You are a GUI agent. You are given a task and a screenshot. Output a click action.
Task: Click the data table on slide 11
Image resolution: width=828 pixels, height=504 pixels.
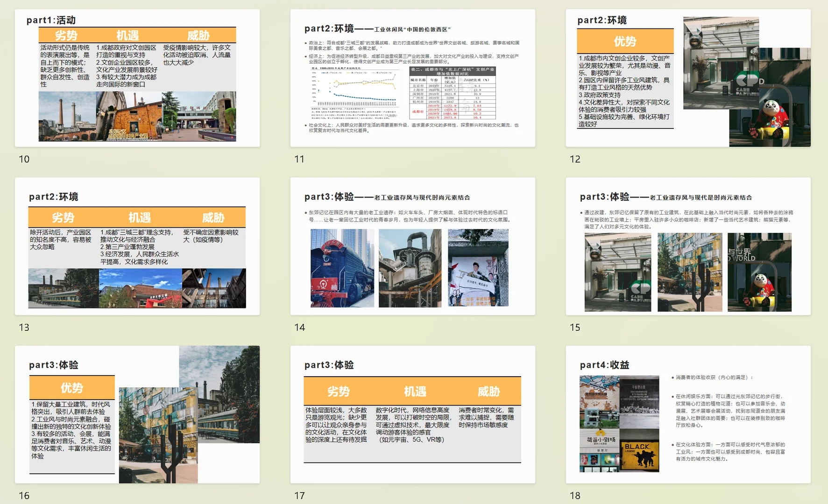pos(453,93)
